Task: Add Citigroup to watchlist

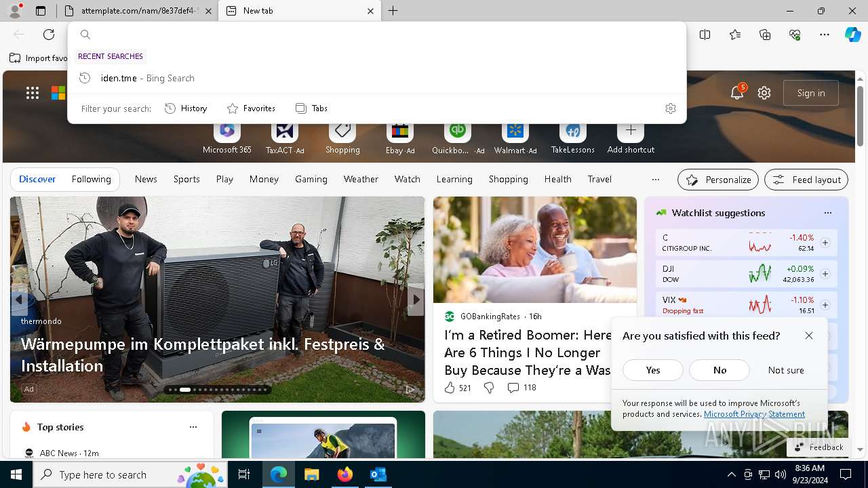Action: [825, 243]
